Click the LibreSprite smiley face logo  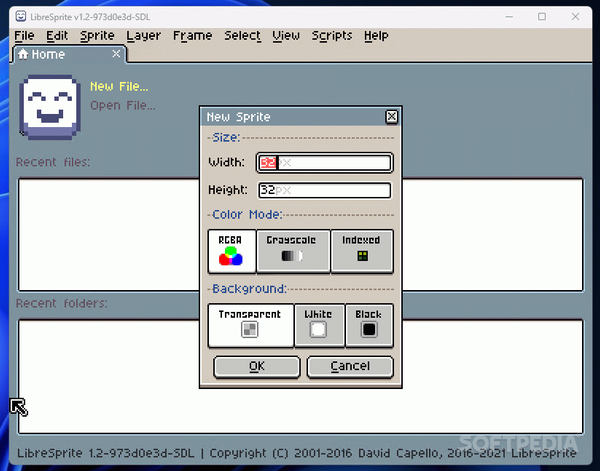[50, 107]
